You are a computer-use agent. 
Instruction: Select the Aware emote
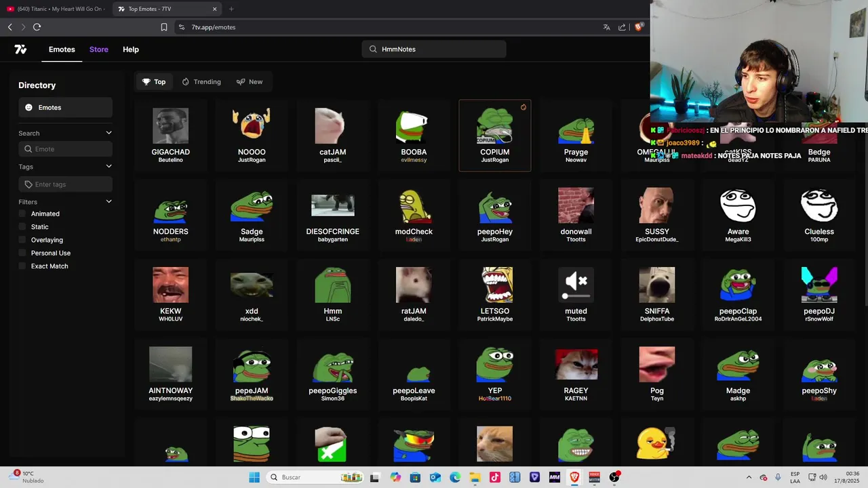click(738, 215)
